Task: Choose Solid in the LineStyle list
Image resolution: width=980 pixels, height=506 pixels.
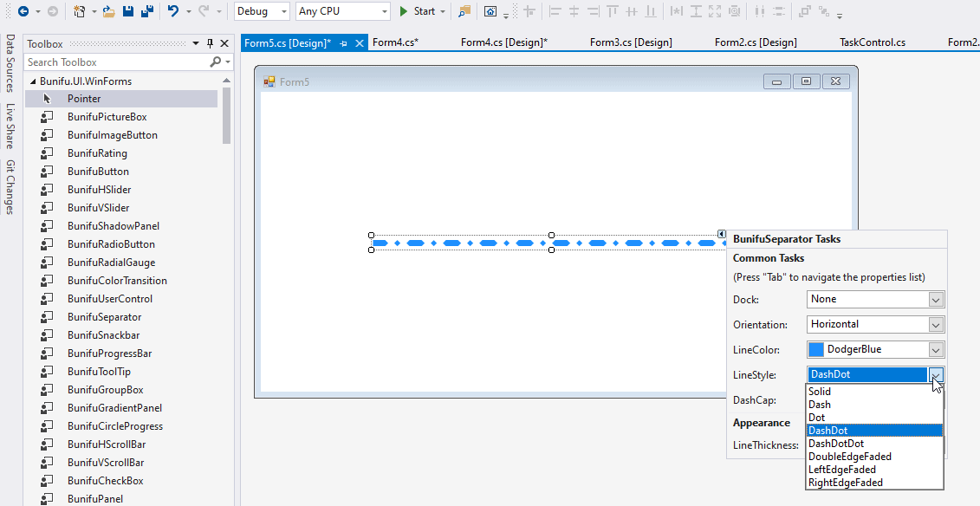Action: pos(874,392)
